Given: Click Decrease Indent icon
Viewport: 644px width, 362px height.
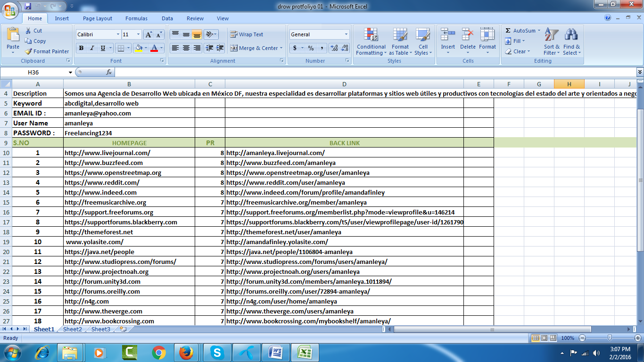Looking at the screenshot, I should [x=209, y=48].
